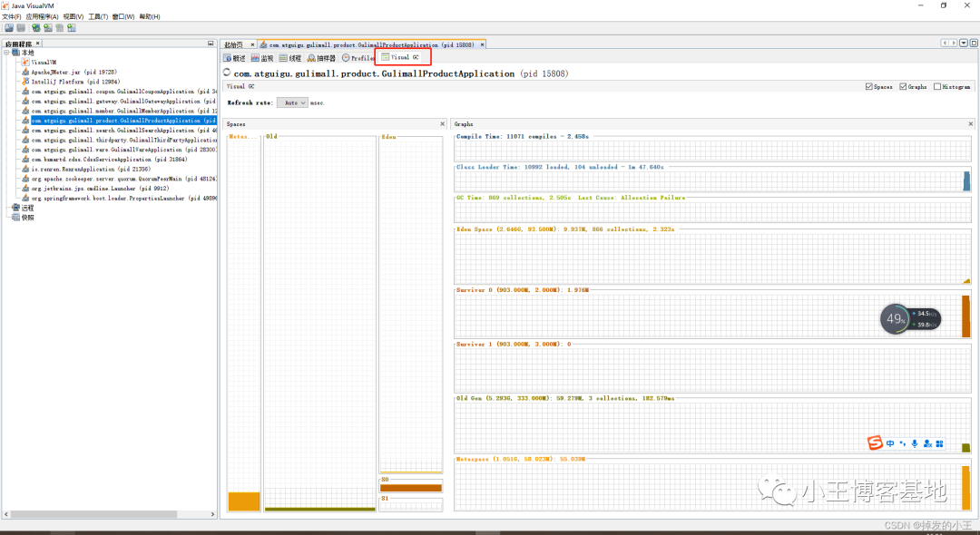The width and height of the screenshot is (980, 535).
Task: Toggle the Graphs checkbox
Action: [903, 87]
